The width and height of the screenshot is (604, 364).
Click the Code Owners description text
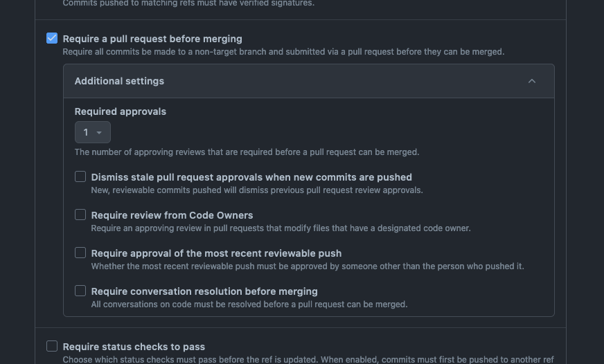281,228
